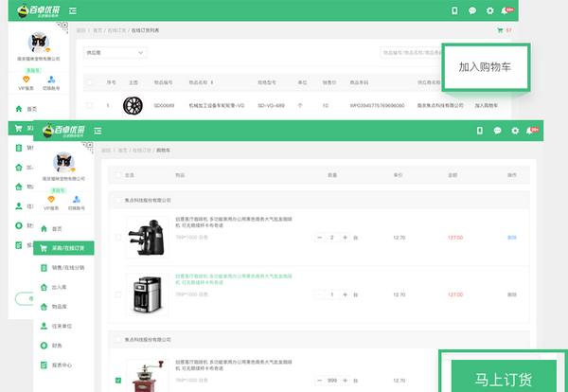The height and width of the screenshot is (392, 568).
Task: Increase quantity 999 of coffee grinder
Action: [x=345, y=381]
